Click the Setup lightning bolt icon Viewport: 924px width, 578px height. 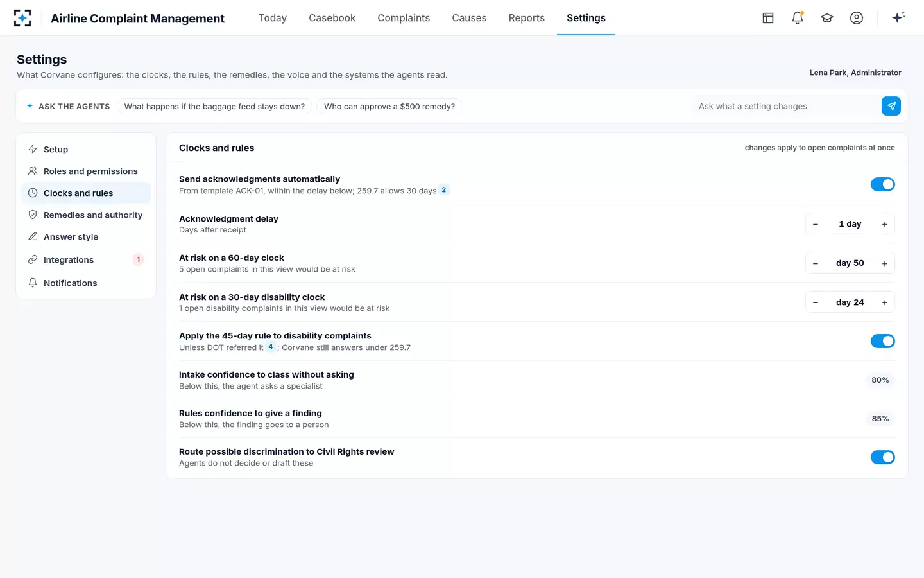tap(33, 149)
